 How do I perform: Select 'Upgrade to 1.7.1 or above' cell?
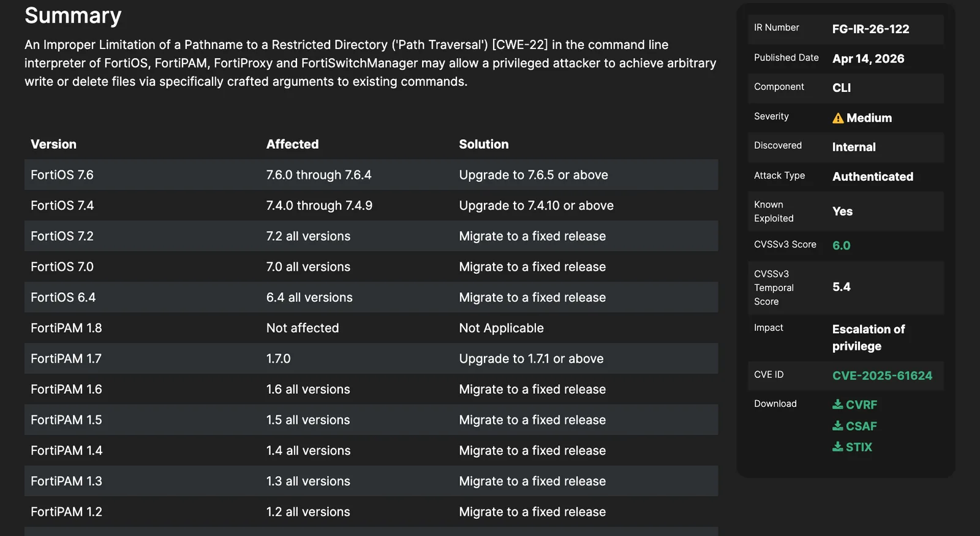coord(531,359)
